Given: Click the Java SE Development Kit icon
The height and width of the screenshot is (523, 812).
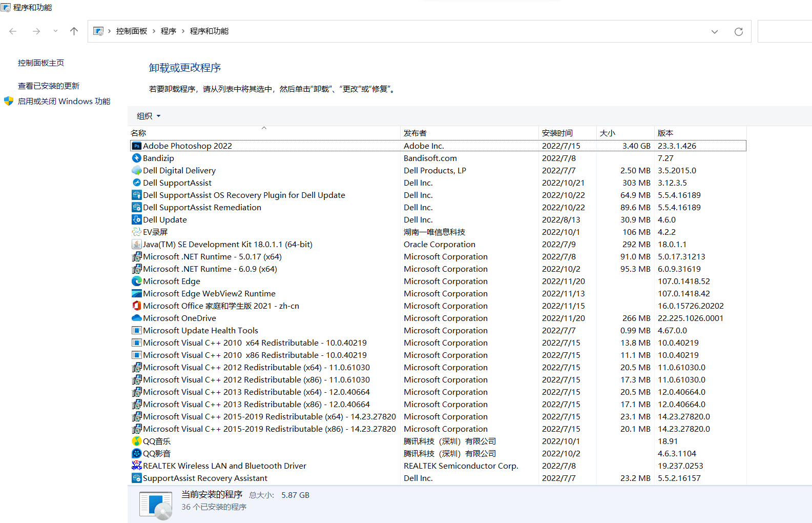Looking at the screenshot, I should coord(137,245).
